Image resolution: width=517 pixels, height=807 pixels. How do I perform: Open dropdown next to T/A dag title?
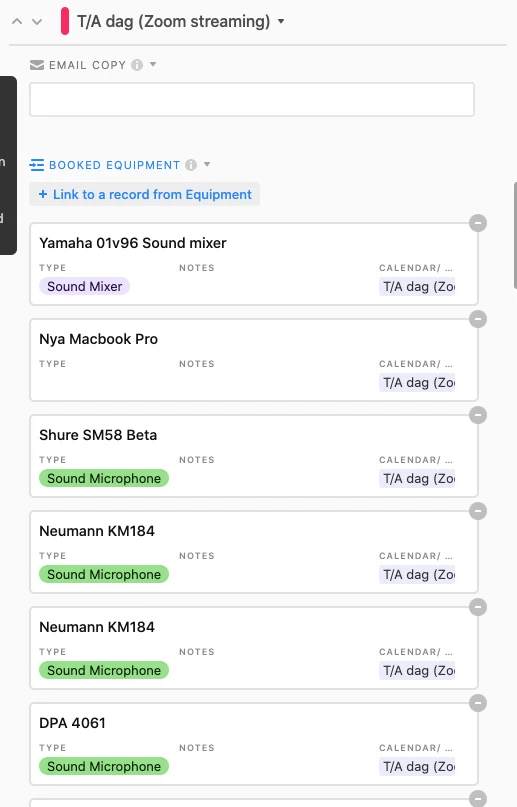[x=281, y=22]
